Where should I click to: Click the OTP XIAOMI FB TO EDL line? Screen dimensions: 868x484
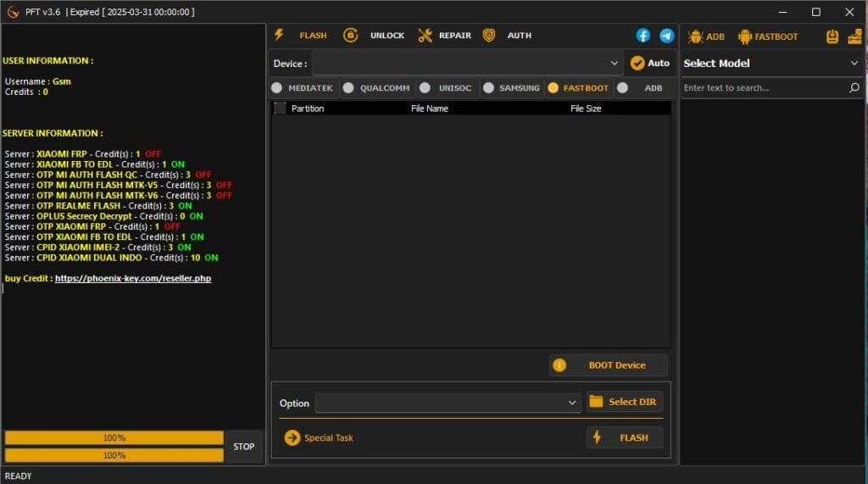(104, 237)
